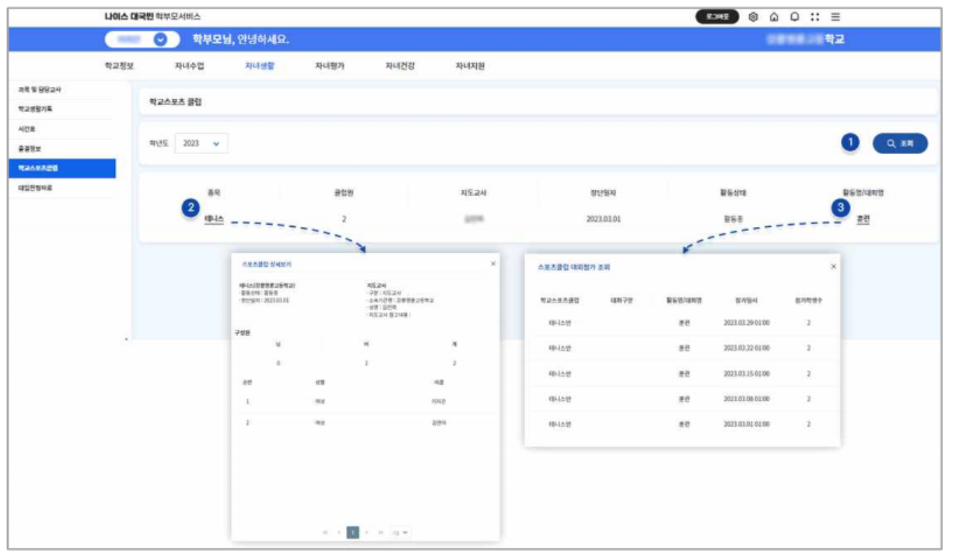Go to last page in detail popup pagination

[x=380, y=532]
